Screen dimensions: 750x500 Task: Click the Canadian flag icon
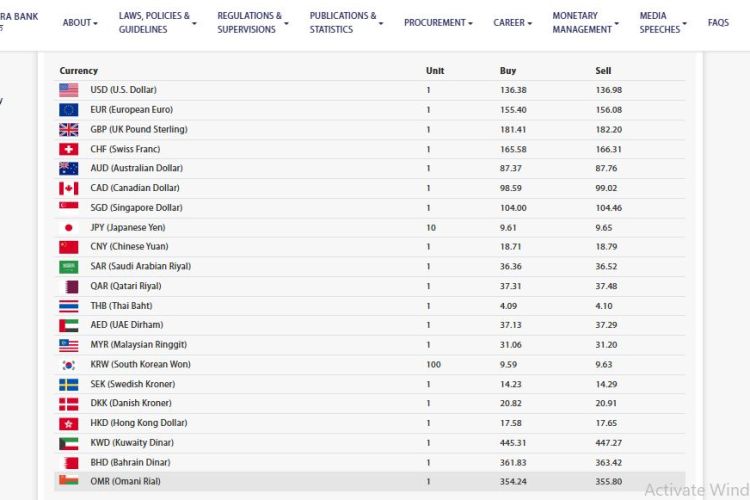click(x=68, y=188)
